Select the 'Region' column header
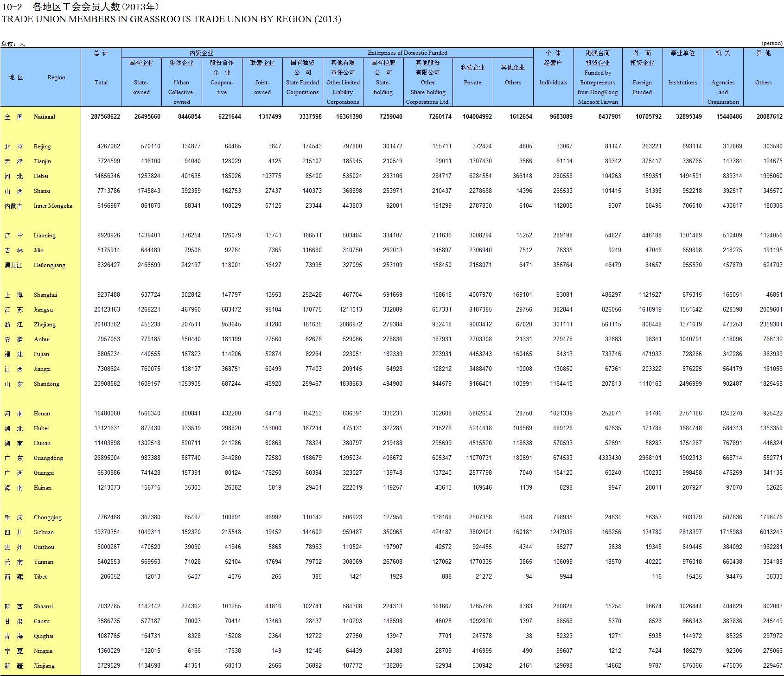The height and width of the screenshot is (676, 784). tap(56, 77)
